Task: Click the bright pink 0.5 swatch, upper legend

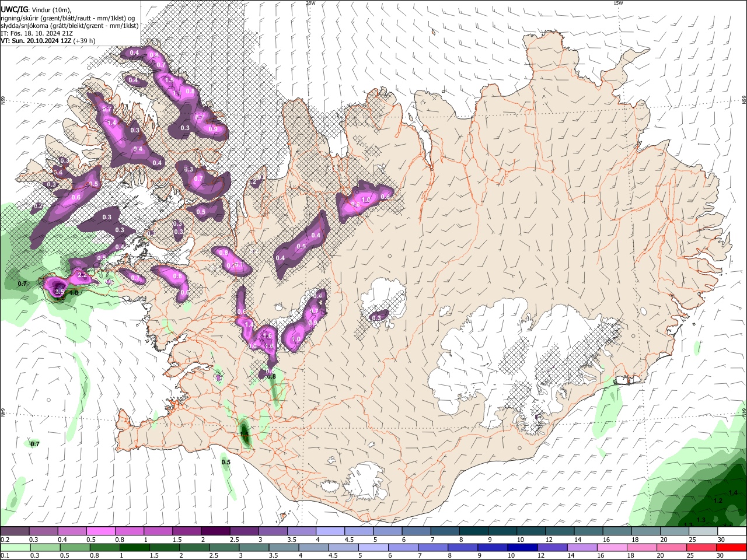Action: point(100,531)
